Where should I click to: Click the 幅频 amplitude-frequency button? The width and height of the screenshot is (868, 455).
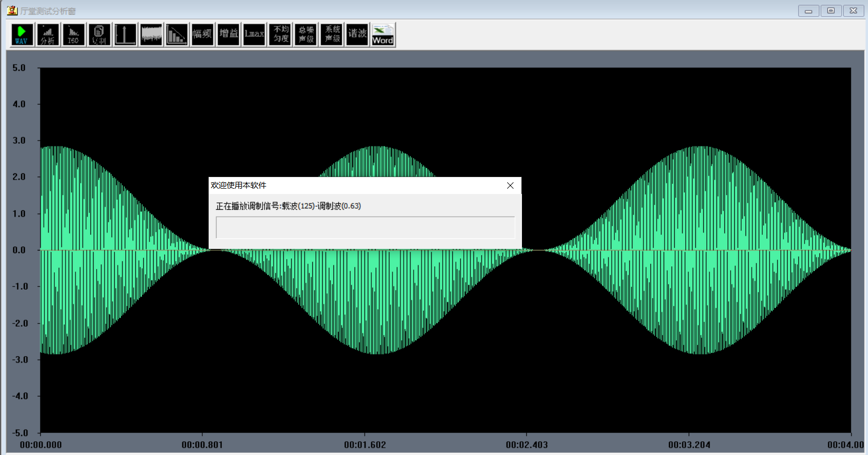(x=202, y=35)
